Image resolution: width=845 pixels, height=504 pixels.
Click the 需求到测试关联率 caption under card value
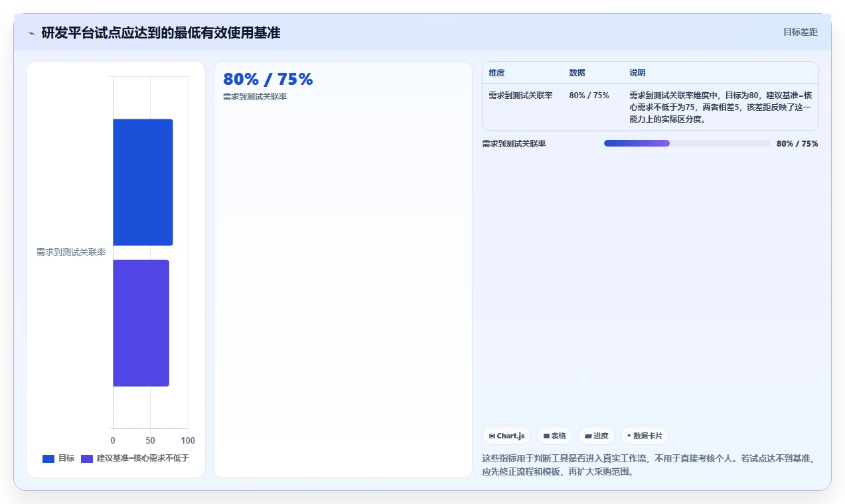pyautogui.click(x=255, y=97)
